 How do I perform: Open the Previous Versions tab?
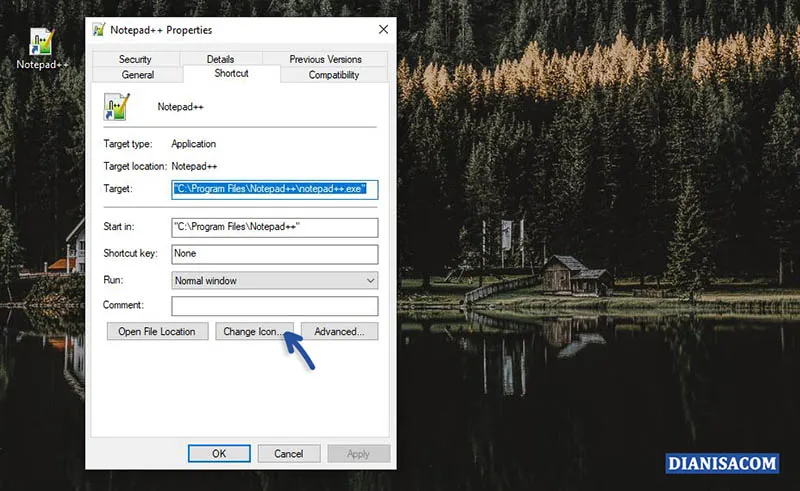(325, 59)
